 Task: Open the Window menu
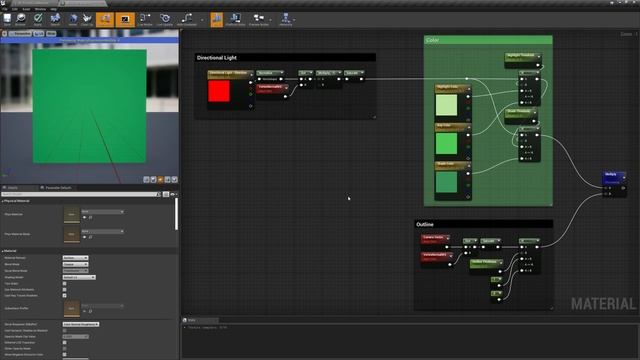point(40,9)
